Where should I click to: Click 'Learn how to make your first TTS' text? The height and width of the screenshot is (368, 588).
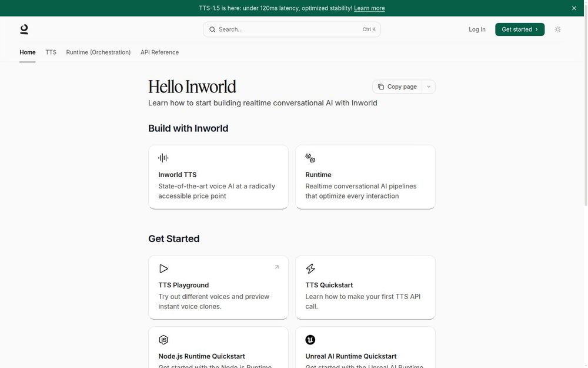pos(363,301)
